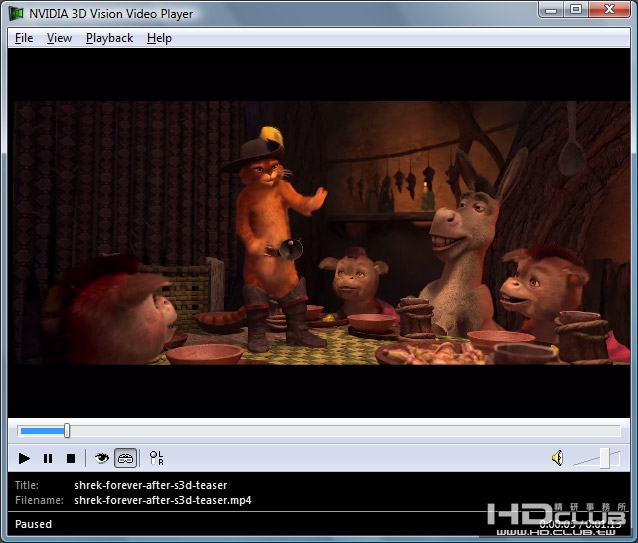Toggle the 3D glasses stereo mode
Image resolution: width=638 pixels, height=543 pixels.
tap(125, 458)
